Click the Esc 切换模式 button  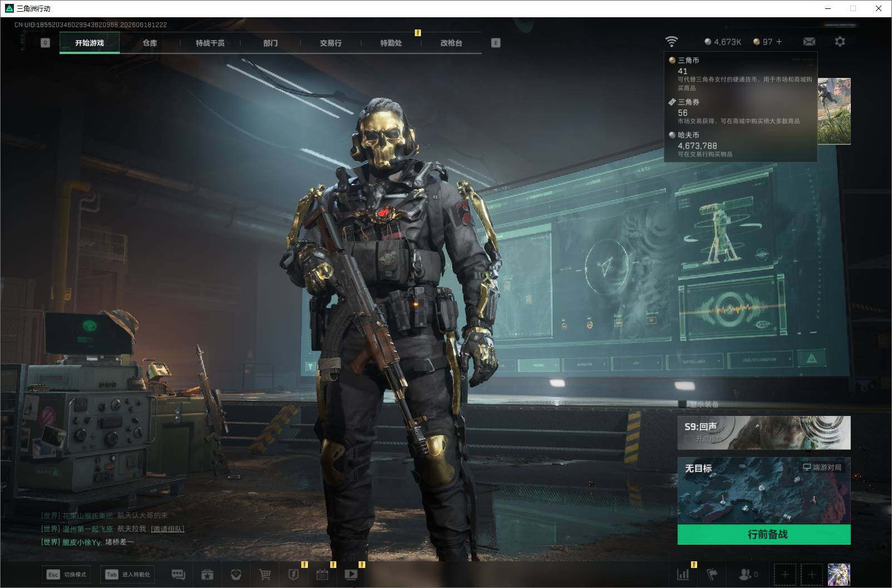click(x=66, y=574)
